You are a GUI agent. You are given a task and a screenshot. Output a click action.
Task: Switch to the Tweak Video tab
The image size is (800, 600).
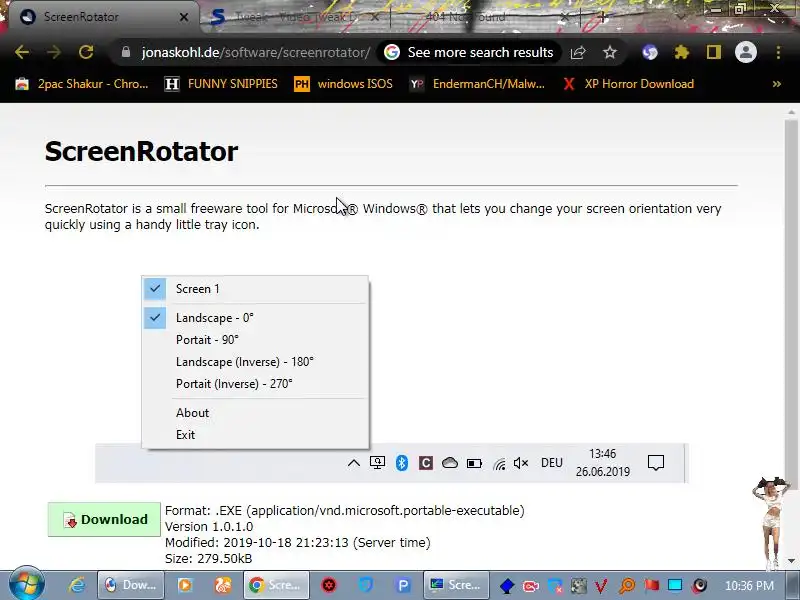[x=296, y=17]
